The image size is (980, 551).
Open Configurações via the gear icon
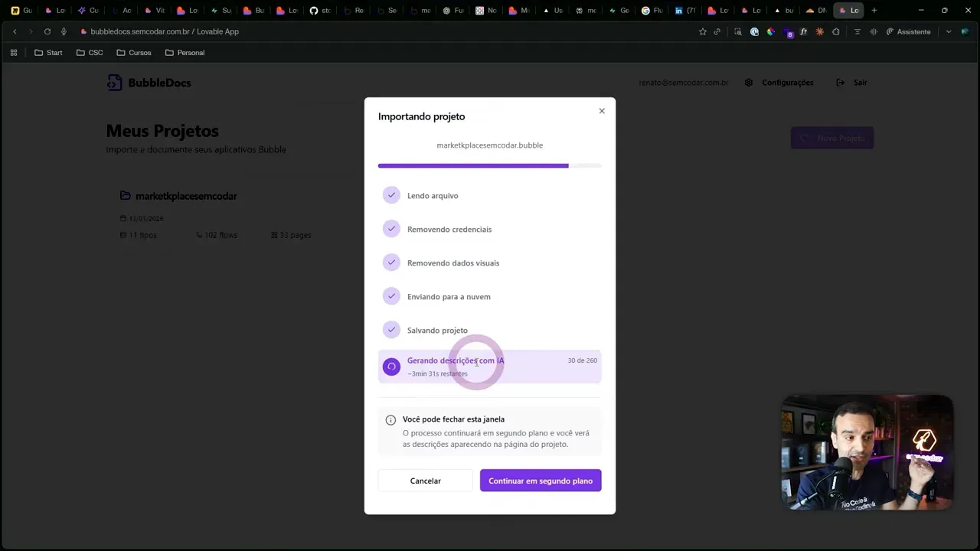749,83
